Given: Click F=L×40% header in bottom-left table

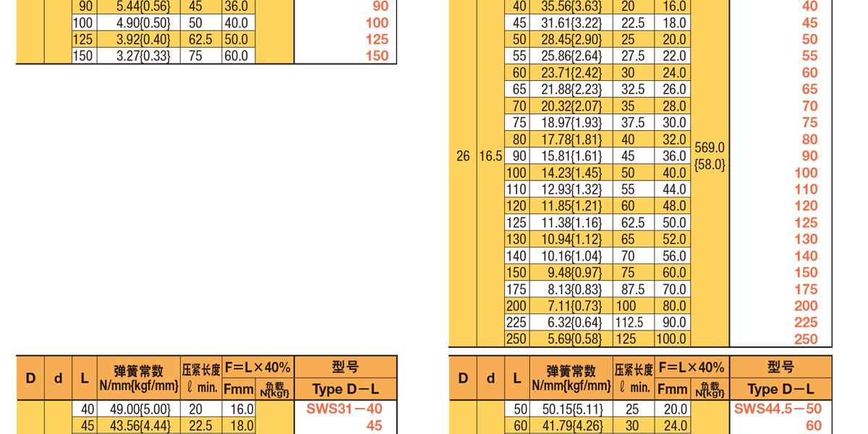Looking at the screenshot, I should pos(257,367).
